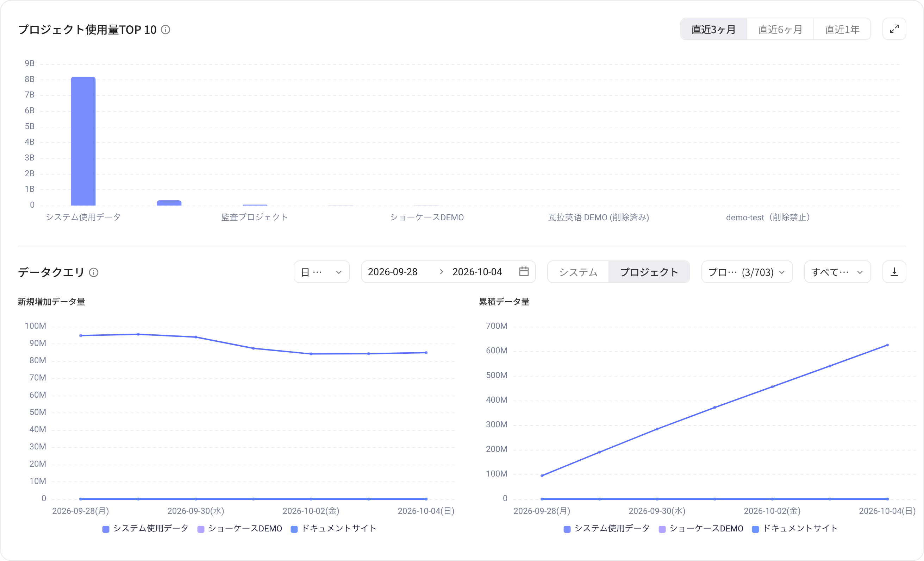The image size is (924, 561).
Task: Toggle システム使用データ legend in 累積 chart
Action: tap(606, 528)
